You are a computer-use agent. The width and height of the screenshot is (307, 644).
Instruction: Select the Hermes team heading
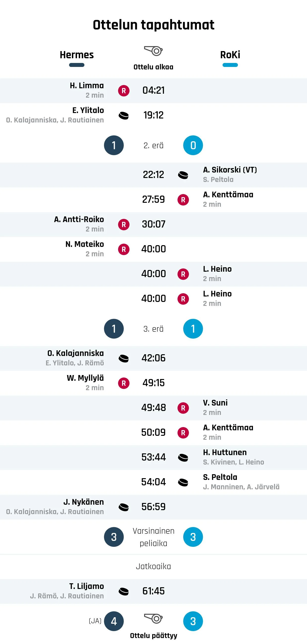click(x=77, y=55)
